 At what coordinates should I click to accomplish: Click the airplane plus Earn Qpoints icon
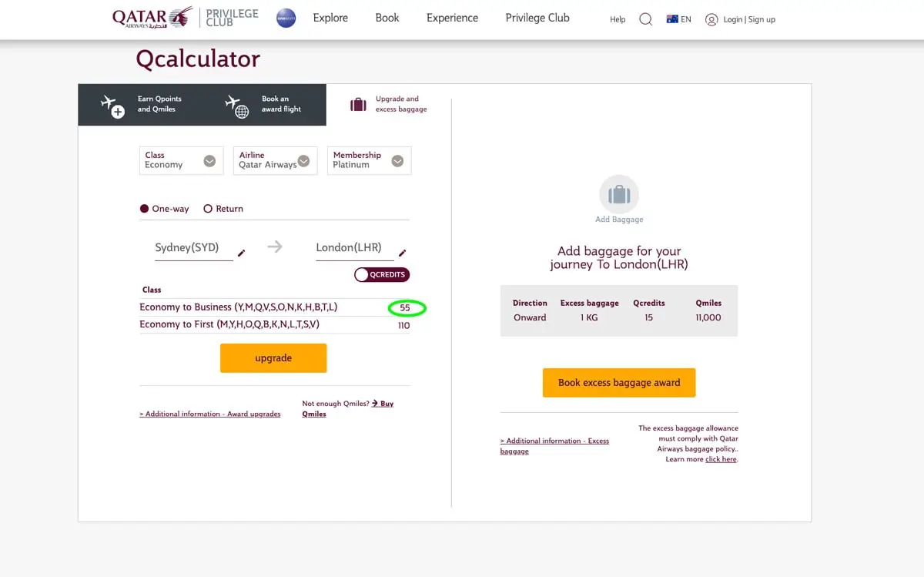point(112,106)
